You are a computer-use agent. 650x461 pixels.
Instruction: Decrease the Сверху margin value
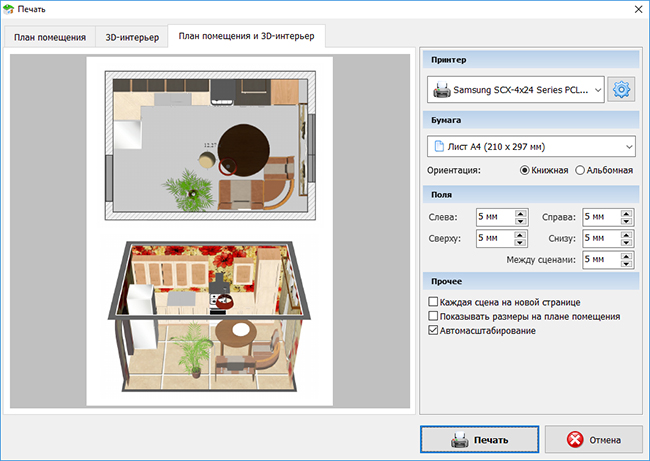(x=521, y=243)
